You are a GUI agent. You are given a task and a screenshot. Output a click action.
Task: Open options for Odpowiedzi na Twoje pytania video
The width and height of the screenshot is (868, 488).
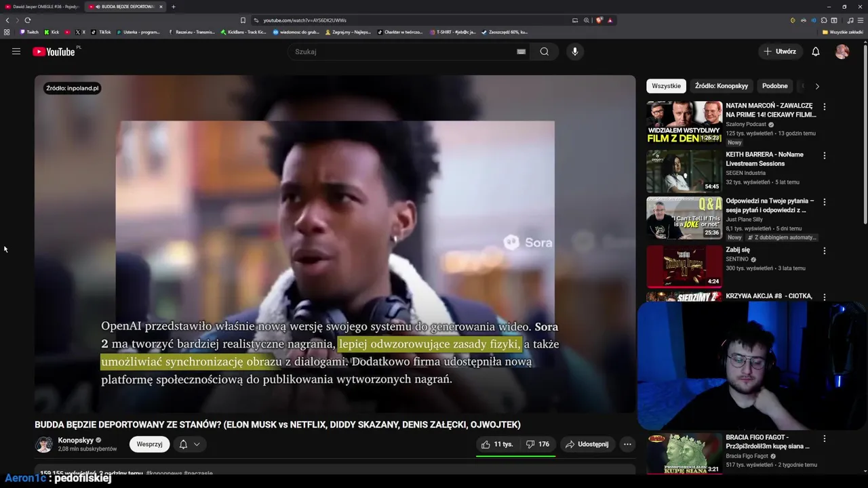pyautogui.click(x=825, y=202)
